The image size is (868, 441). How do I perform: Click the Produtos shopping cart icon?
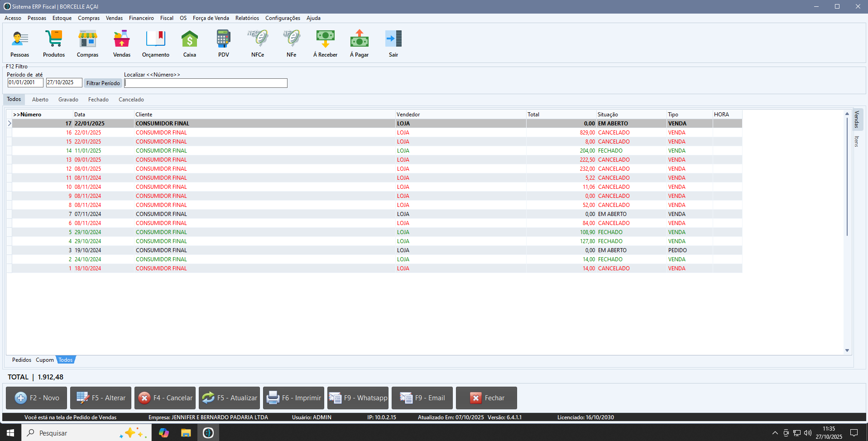tap(54, 43)
